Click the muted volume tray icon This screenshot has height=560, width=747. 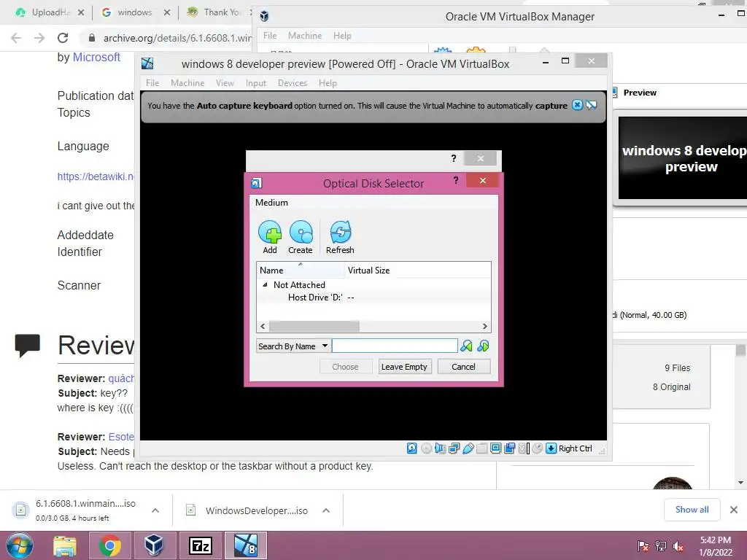(x=678, y=546)
